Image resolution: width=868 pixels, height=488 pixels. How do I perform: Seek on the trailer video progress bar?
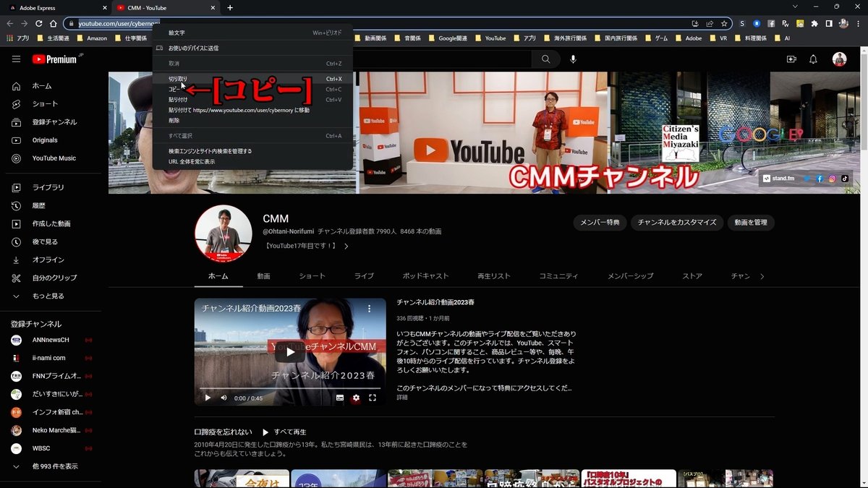pyautogui.click(x=289, y=388)
